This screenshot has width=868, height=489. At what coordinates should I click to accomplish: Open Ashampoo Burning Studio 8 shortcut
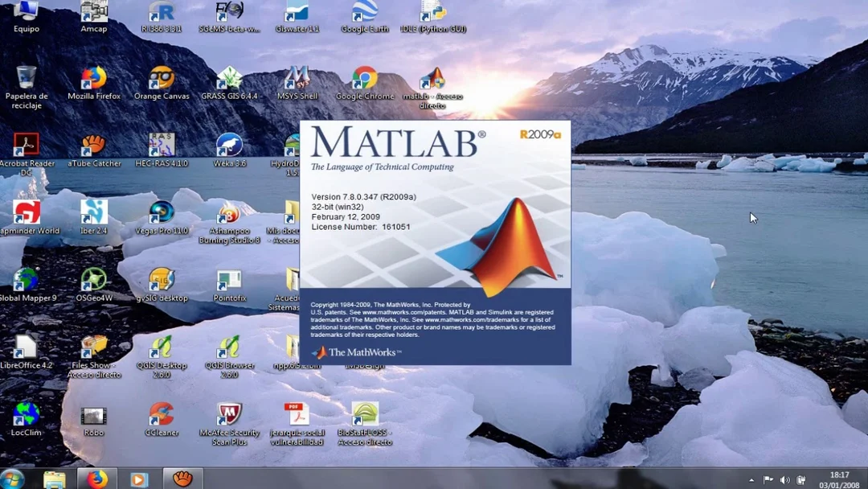pos(229,222)
